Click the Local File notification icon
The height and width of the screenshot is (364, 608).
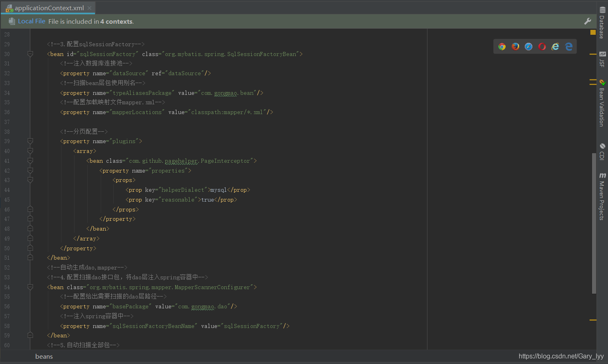click(12, 21)
